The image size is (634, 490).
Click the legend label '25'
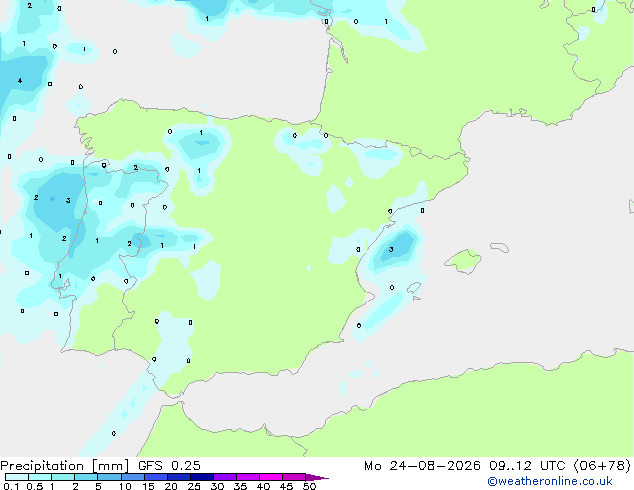pyautogui.click(x=194, y=486)
